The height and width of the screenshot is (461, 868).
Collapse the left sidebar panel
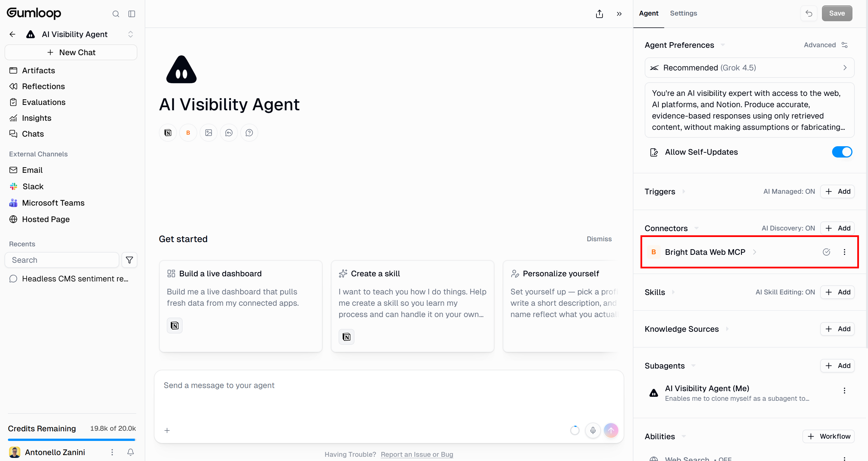click(x=132, y=14)
